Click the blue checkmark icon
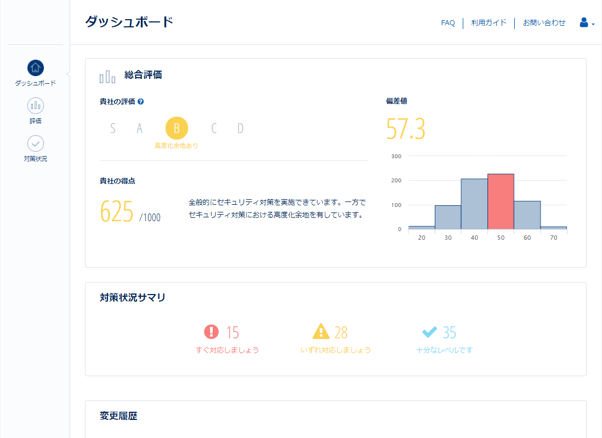 [x=429, y=332]
